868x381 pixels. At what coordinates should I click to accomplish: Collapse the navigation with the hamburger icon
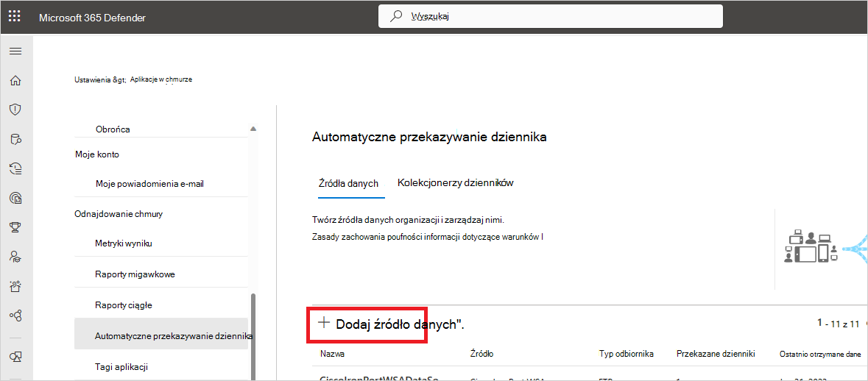pos(15,51)
